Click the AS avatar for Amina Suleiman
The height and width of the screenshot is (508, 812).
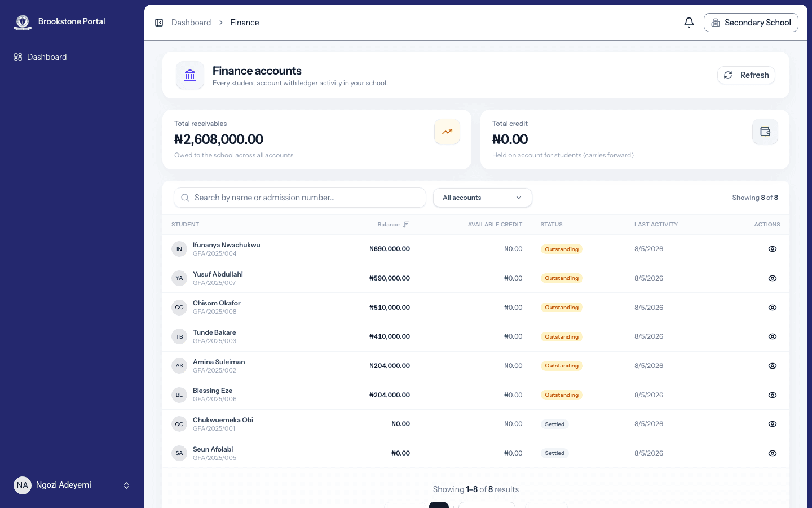179,366
